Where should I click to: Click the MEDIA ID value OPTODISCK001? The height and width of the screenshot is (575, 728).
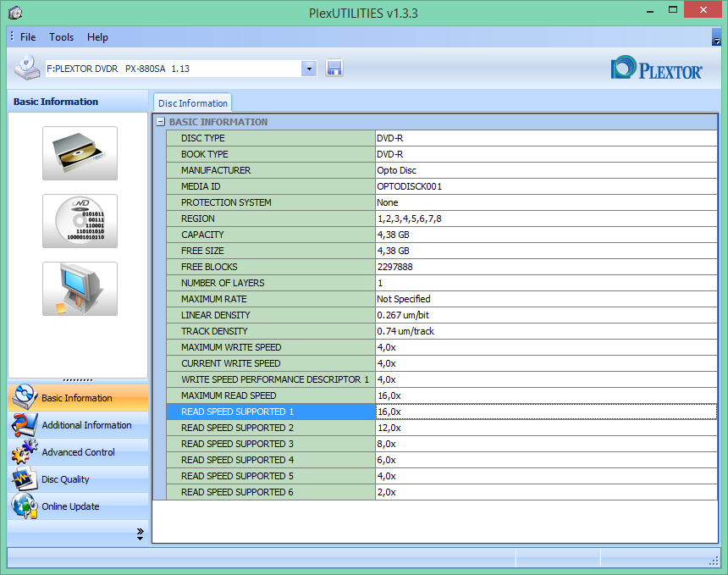tap(410, 186)
